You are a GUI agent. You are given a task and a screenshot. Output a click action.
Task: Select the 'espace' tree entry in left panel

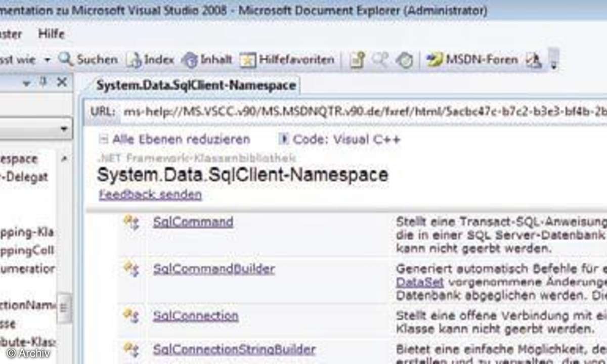click(19, 159)
